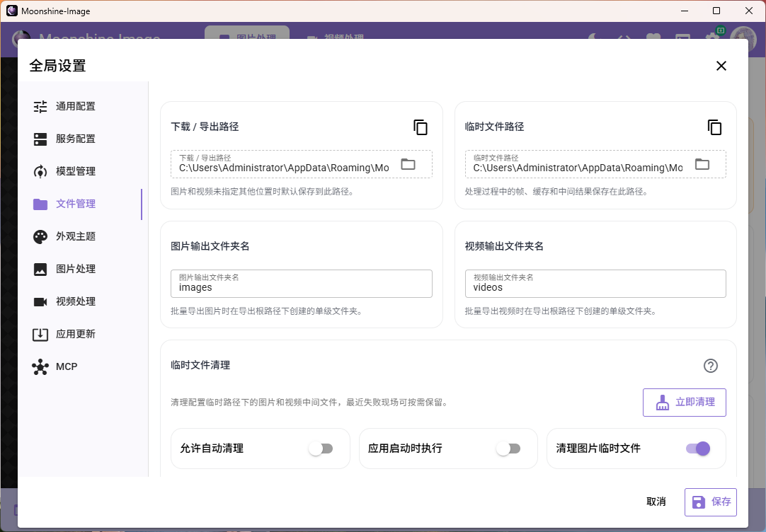Viewport: 766px width, 532px height.
Task: Click the palette icon beside 外观主题
Action: 40,237
